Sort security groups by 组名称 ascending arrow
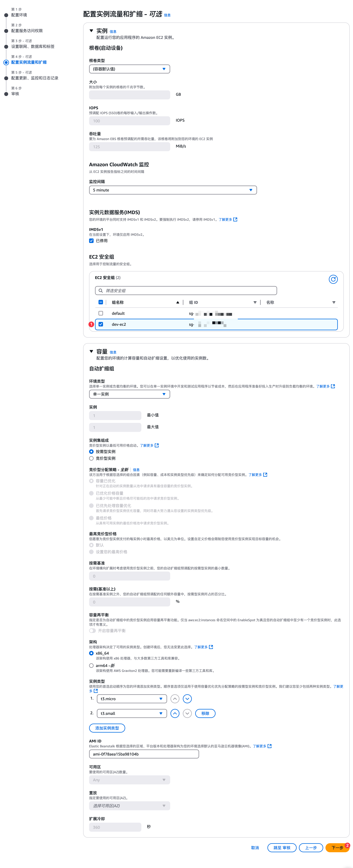 (178, 303)
